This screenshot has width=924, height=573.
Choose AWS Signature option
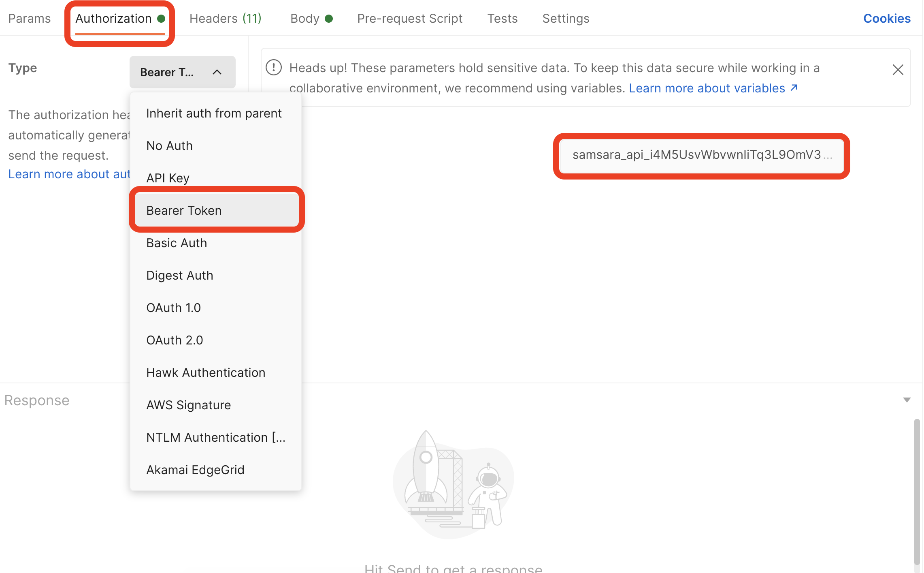(188, 405)
